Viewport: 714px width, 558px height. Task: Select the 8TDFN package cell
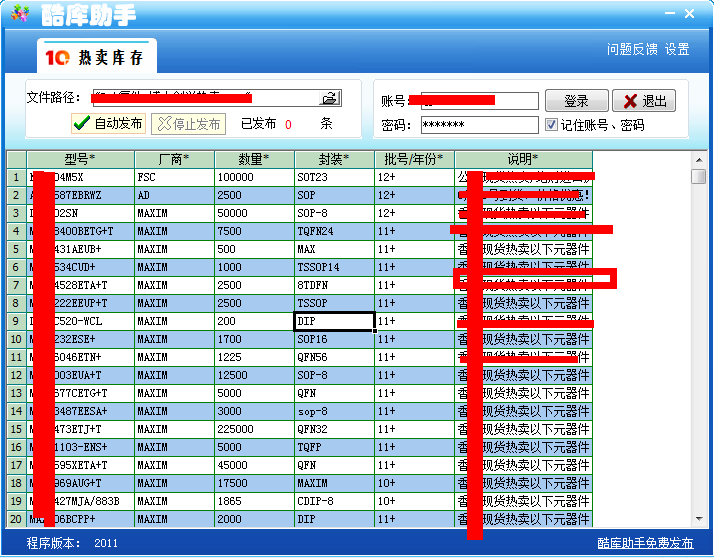pos(334,285)
